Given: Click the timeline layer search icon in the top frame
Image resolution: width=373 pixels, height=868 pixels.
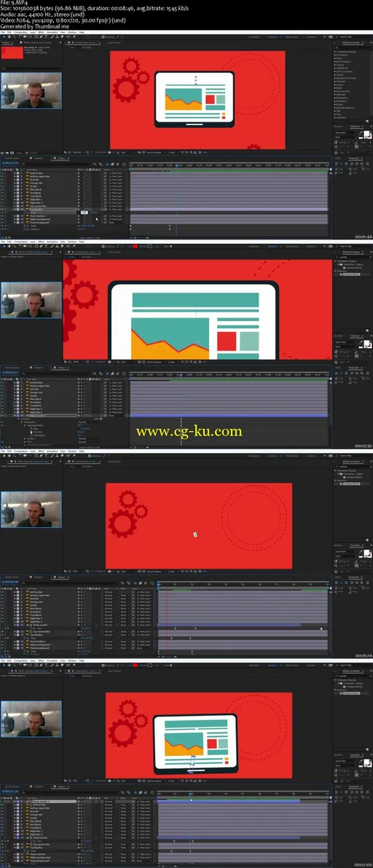Looking at the screenshot, I should tap(23, 164).
